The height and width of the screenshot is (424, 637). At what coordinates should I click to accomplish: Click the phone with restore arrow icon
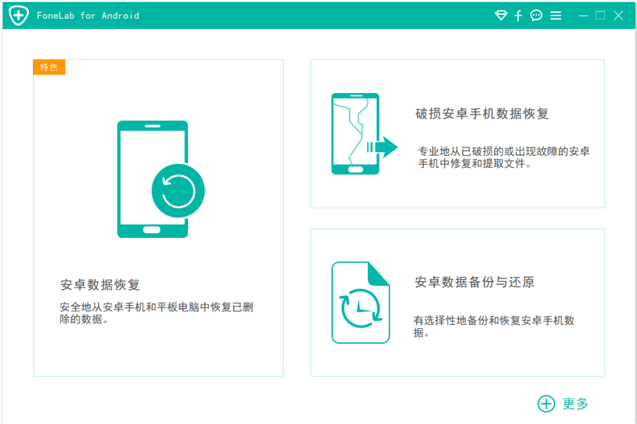pos(161,179)
